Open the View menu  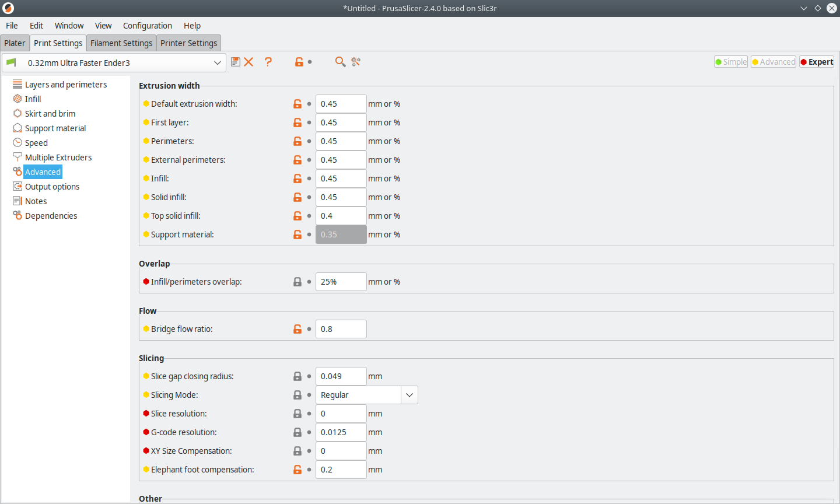[103, 26]
